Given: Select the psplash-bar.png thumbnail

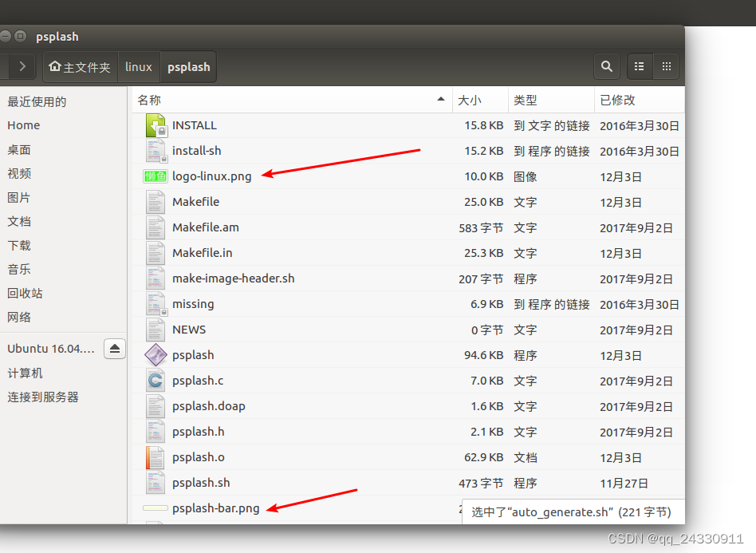Looking at the screenshot, I should coord(156,508).
